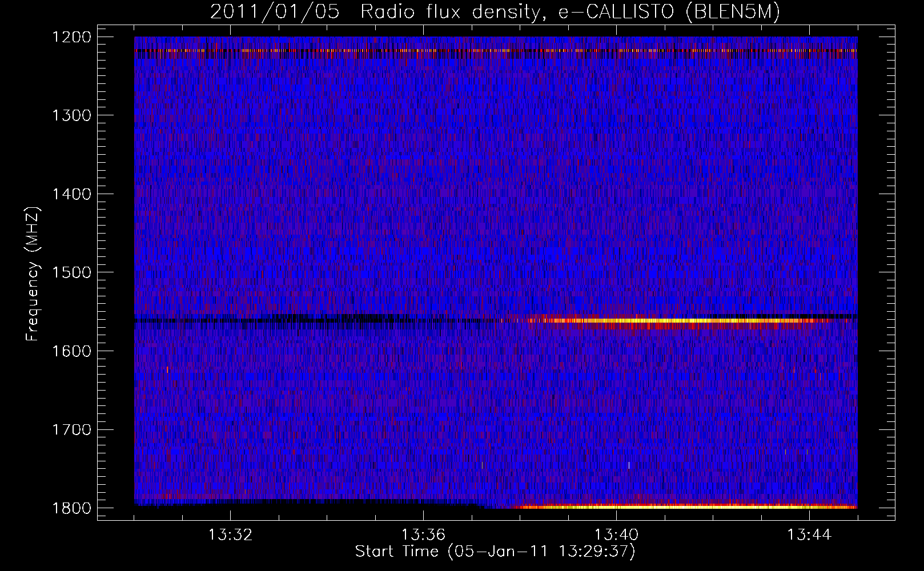Click the 1500 frequency tick label
The image size is (924, 571).
click(71, 272)
